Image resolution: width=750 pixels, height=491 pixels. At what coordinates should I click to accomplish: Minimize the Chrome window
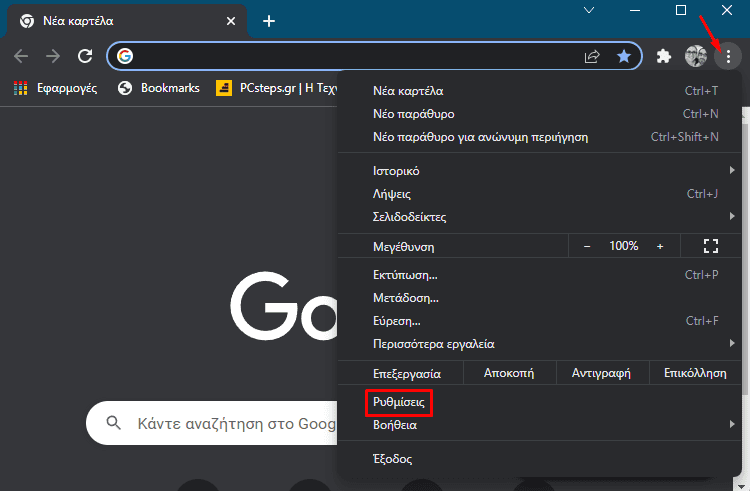(x=635, y=10)
